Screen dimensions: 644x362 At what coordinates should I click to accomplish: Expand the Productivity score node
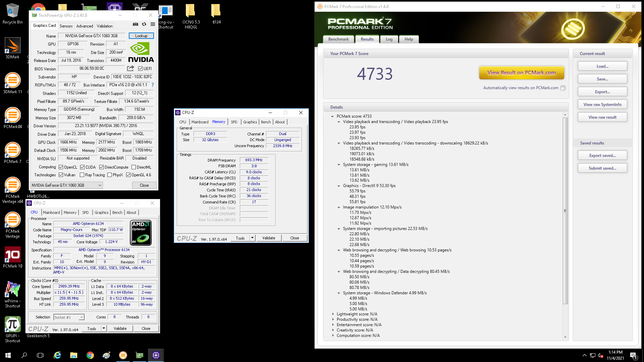333,319
